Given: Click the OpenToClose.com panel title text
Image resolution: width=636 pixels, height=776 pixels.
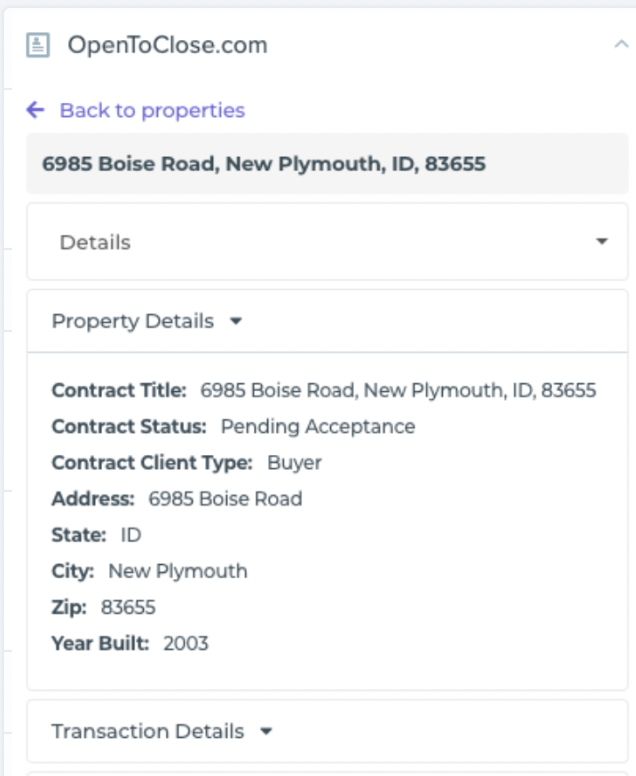Looking at the screenshot, I should click(x=167, y=45).
